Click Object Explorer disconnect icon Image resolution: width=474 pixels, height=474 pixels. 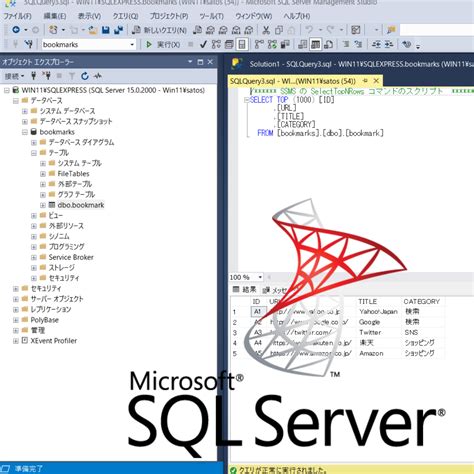click(46, 76)
